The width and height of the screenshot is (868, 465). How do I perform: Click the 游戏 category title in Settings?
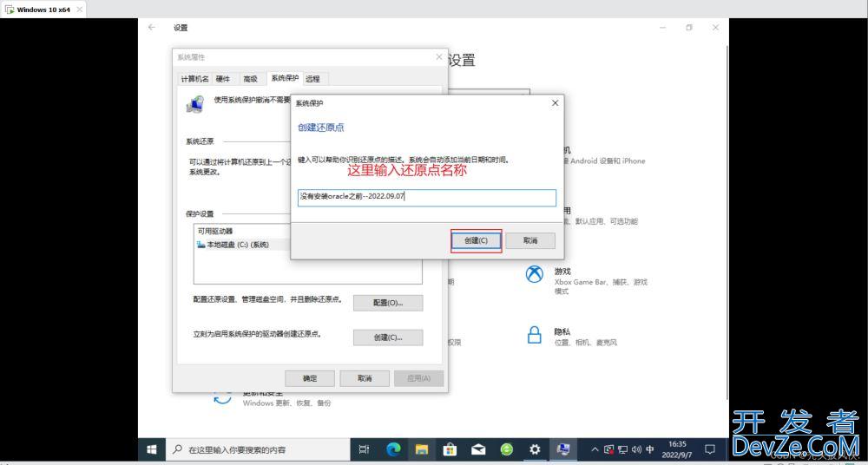tap(562, 272)
